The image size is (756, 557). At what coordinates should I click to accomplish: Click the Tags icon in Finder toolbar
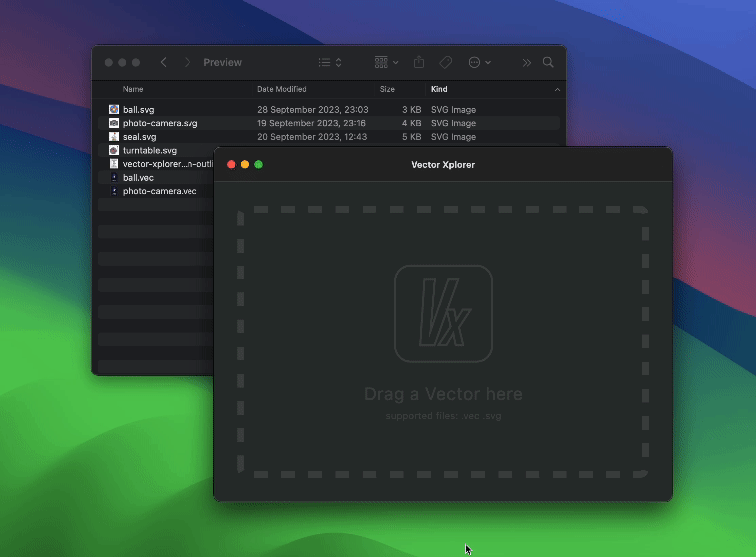tap(446, 62)
